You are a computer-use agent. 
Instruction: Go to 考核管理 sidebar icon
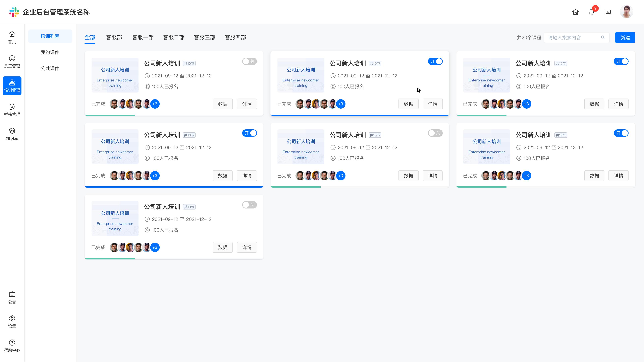pyautogui.click(x=12, y=110)
